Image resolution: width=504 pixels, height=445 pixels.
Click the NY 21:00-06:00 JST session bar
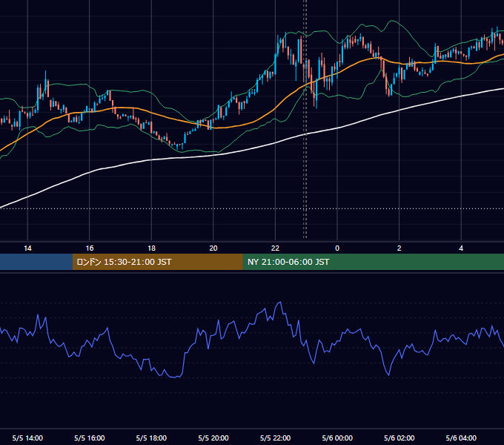point(373,262)
